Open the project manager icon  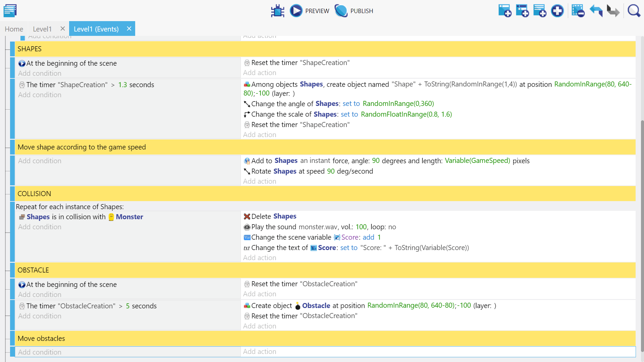point(10,11)
